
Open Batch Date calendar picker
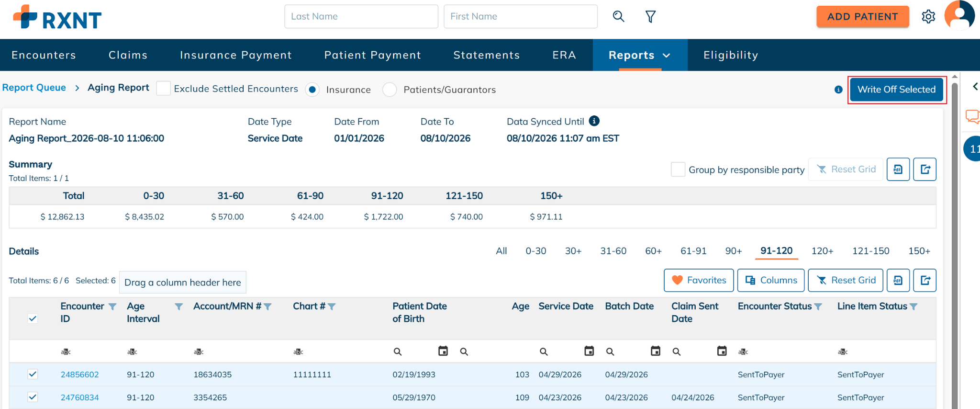(x=656, y=351)
